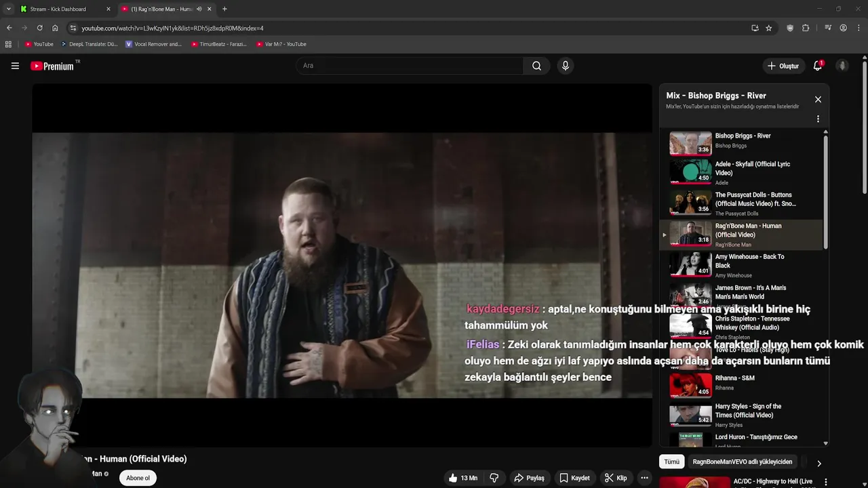The image size is (868, 488).
Task: Install YouTube app from address bar icon
Action: click(755, 28)
